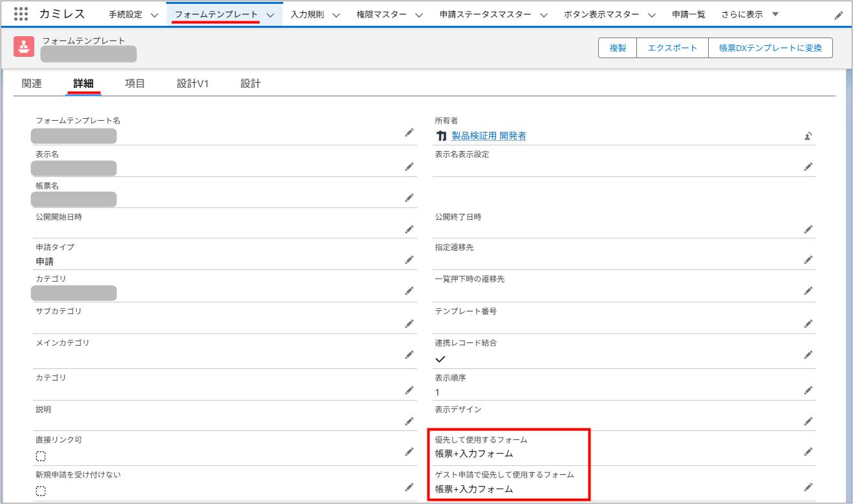This screenshot has height=504, width=853.
Task: Edit 公開終了日時 with its pencil icon
Action: (808, 229)
